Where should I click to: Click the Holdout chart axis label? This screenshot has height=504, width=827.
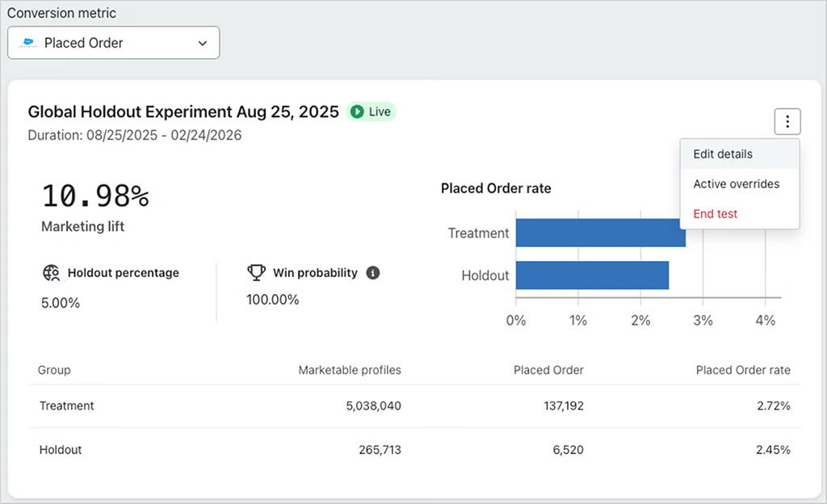pos(485,275)
